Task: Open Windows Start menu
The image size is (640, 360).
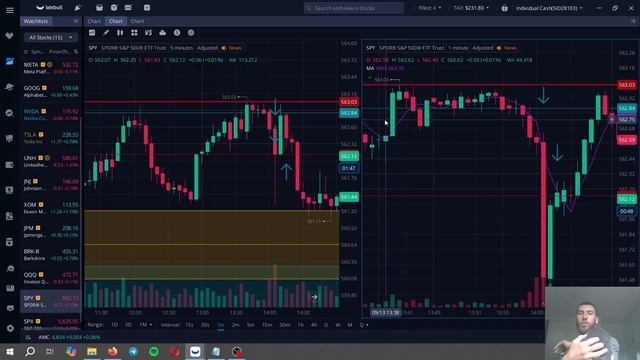Action: [10, 351]
